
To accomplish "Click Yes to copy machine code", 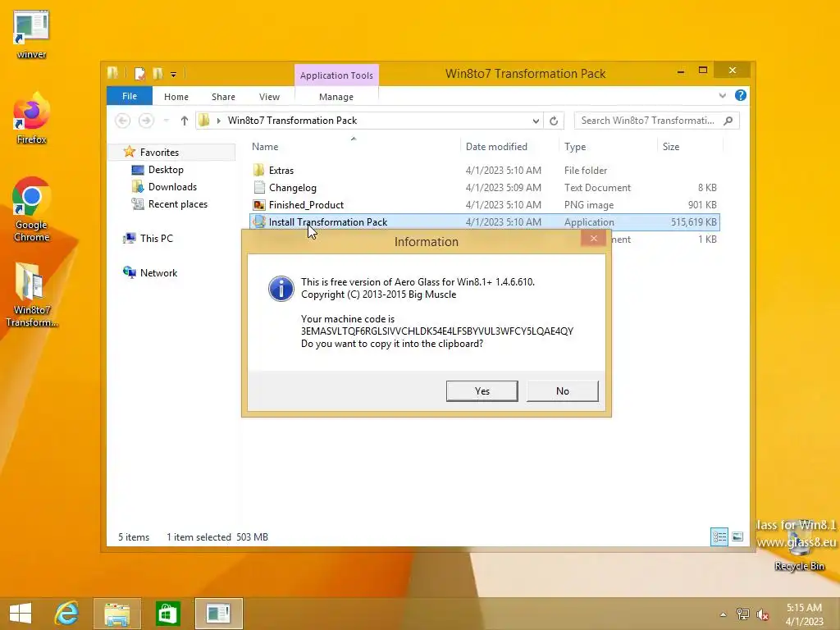I will coord(482,391).
